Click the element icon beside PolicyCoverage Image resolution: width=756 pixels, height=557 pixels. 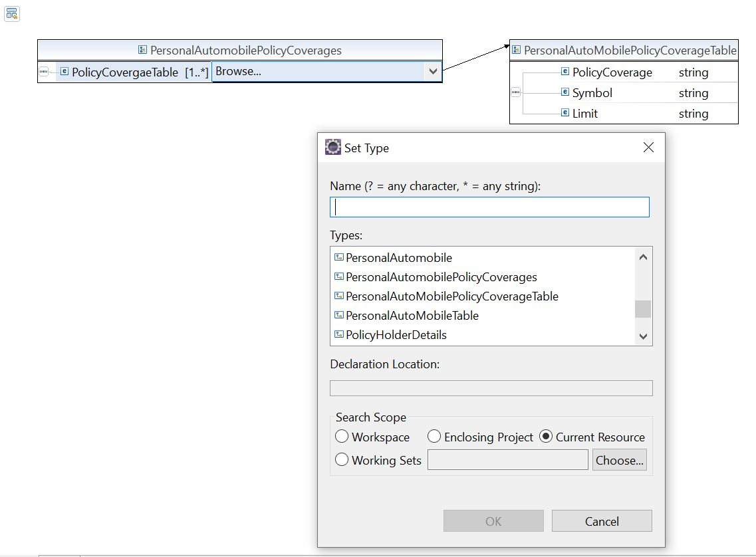tap(565, 72)
